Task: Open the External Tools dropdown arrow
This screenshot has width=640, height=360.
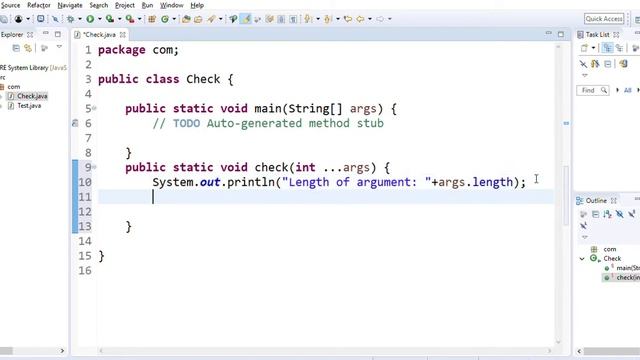Action: coord(139,19)
